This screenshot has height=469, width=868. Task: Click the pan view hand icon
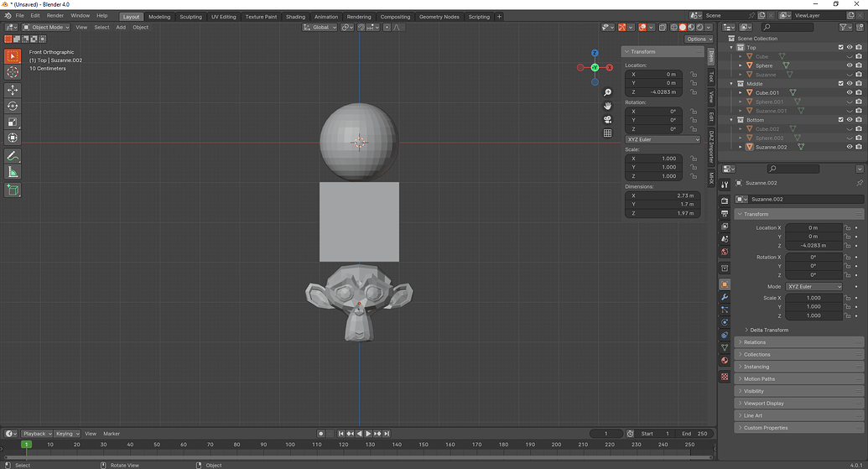tap(607, 106)
